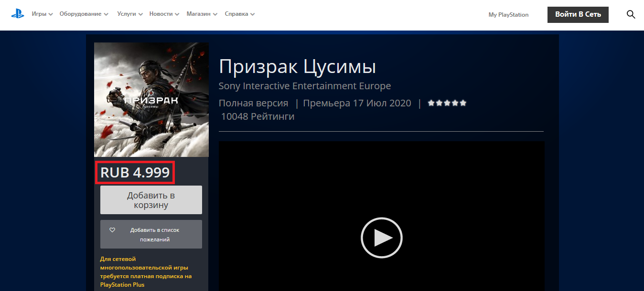Viewport: 644px width, 291px height.
Task: Click the Премьера 17 Июл 2020 text
Action: pos(357,103)
